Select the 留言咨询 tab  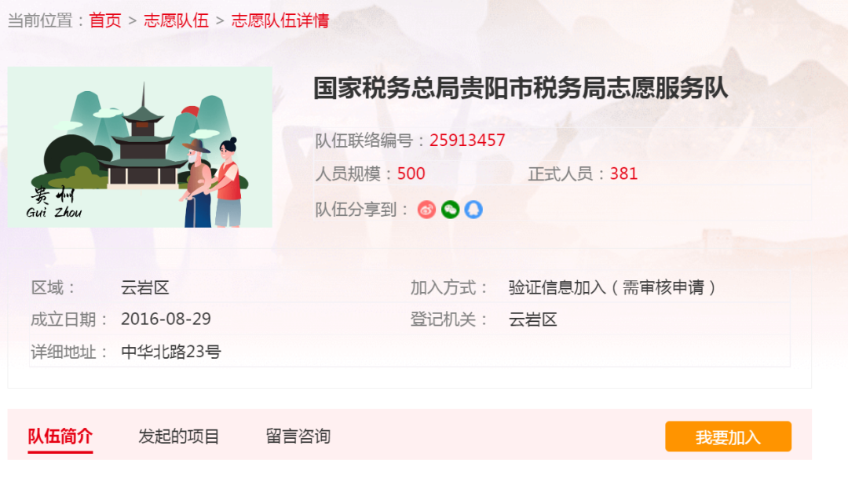pos(298,436)
